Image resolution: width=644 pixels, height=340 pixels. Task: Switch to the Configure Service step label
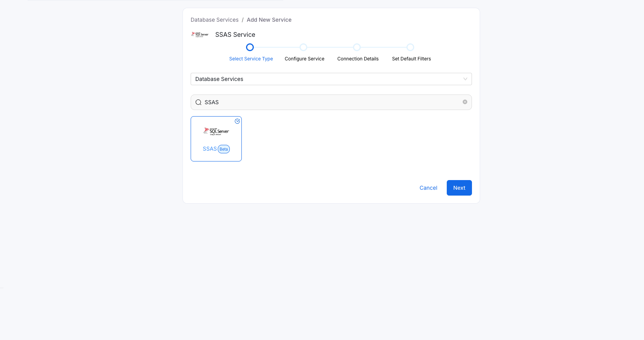click(305, 58)
